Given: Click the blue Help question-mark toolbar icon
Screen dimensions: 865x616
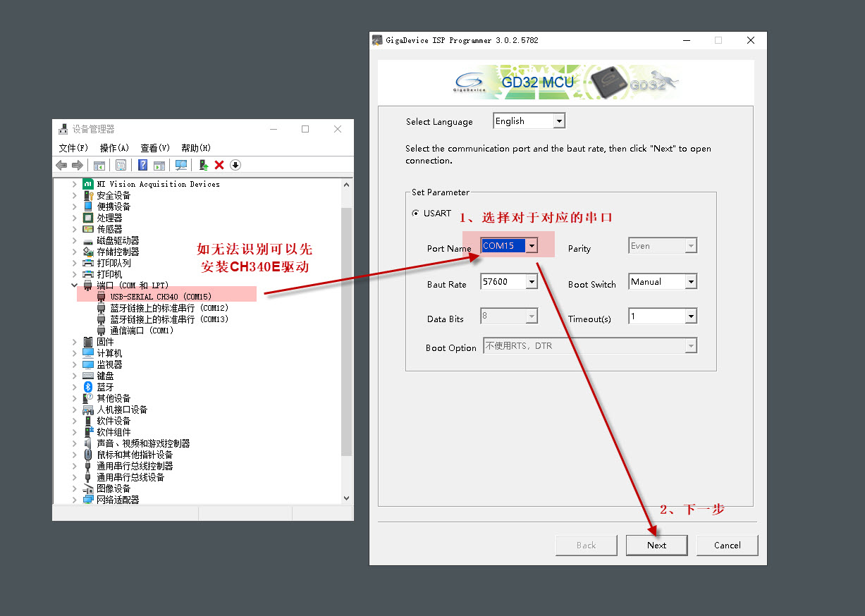Looking at the screenshot, I should click(x=142, y=165).
